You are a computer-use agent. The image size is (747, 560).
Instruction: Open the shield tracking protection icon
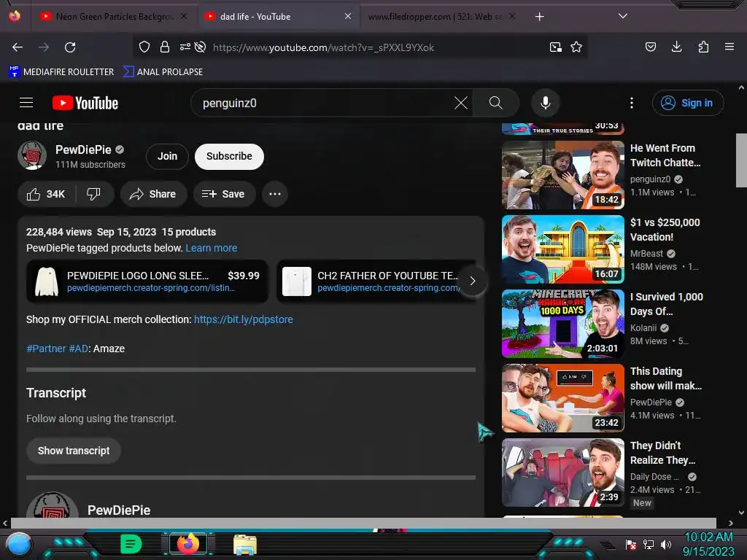(144, 47)
